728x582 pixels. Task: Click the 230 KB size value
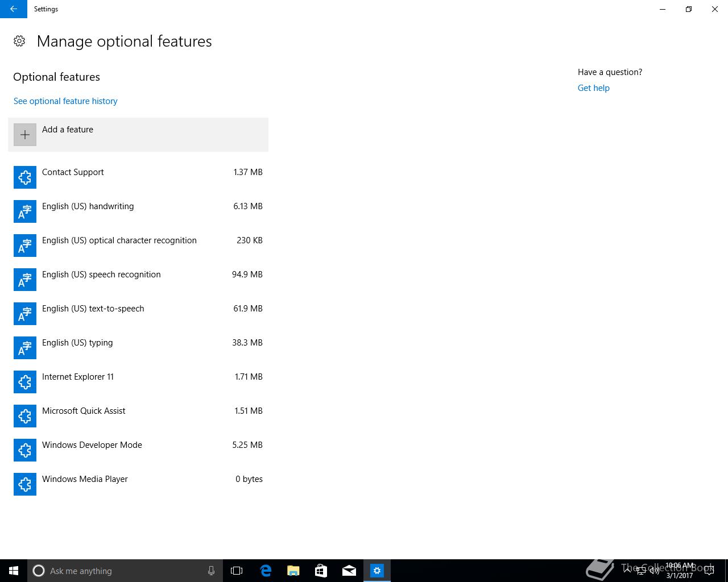[x=250, y=240]
